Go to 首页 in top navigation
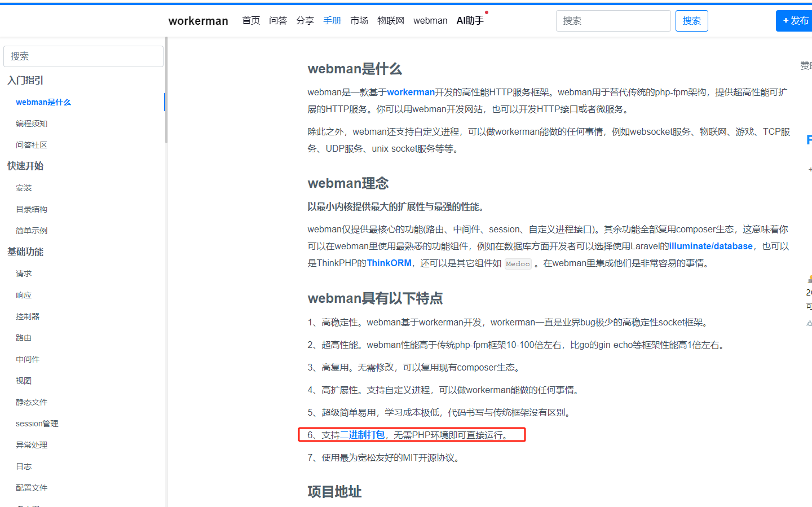 coord(251,21)
